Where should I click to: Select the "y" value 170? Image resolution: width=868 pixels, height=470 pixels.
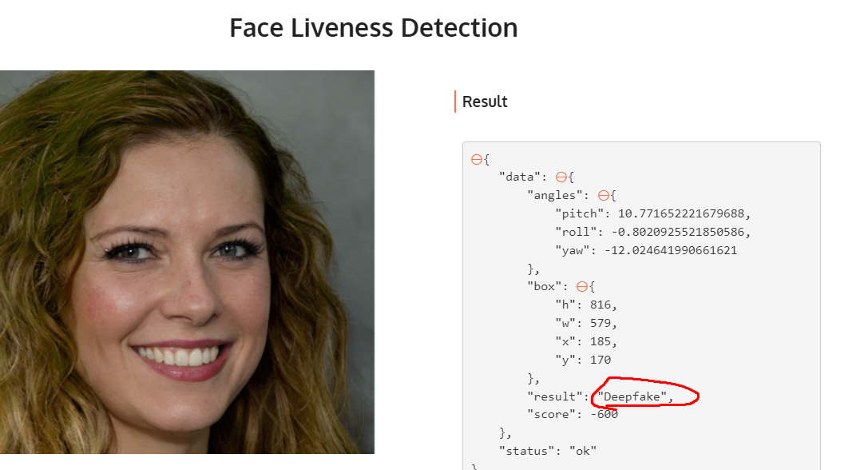(x=600, y=360)
